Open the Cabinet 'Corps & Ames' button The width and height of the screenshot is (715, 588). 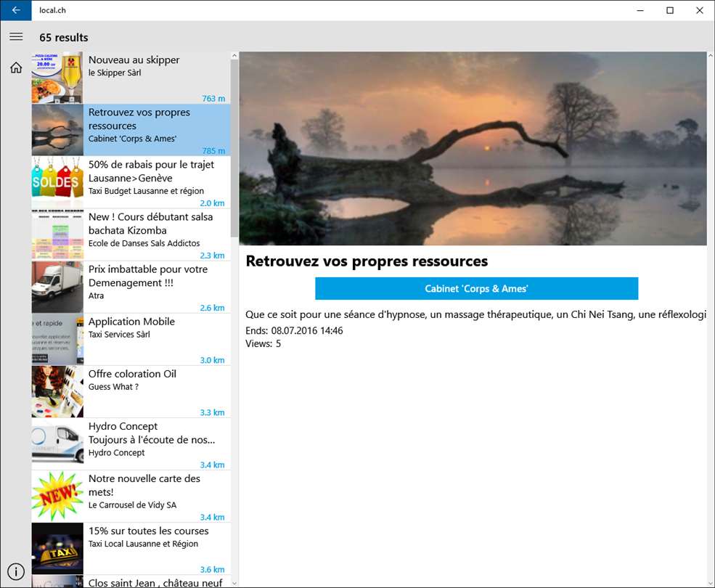coord(476,288)
